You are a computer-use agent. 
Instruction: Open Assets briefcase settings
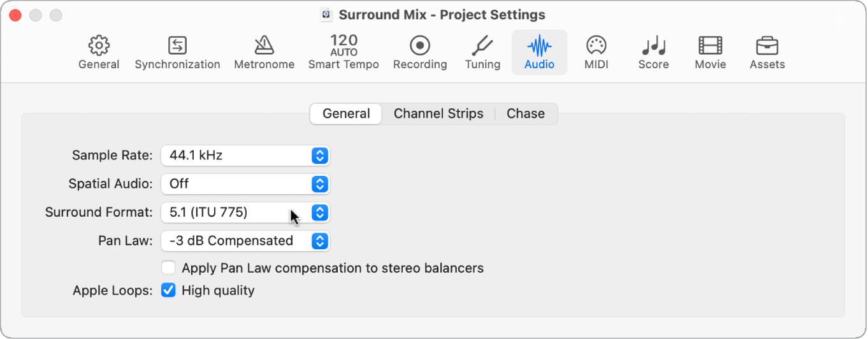767,52
